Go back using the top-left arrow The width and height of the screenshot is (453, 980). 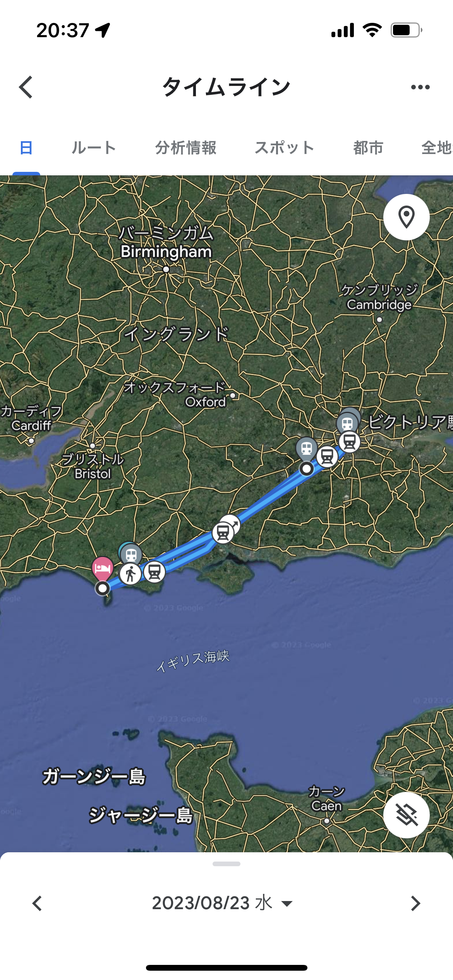click(x=26, y=87)
